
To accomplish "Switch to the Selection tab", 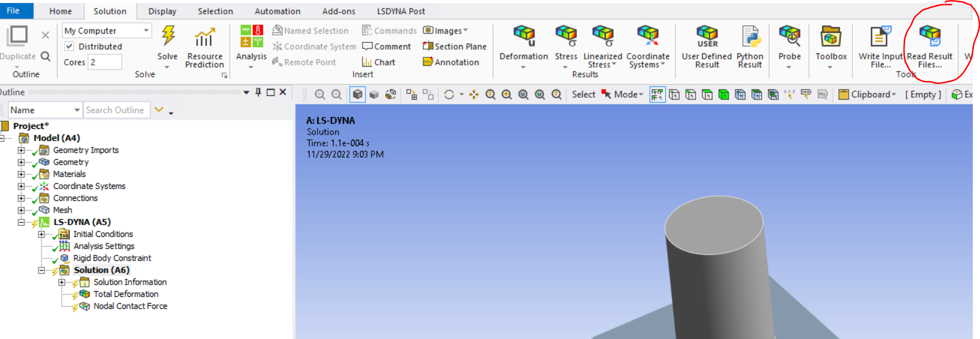I will (215, 11).
